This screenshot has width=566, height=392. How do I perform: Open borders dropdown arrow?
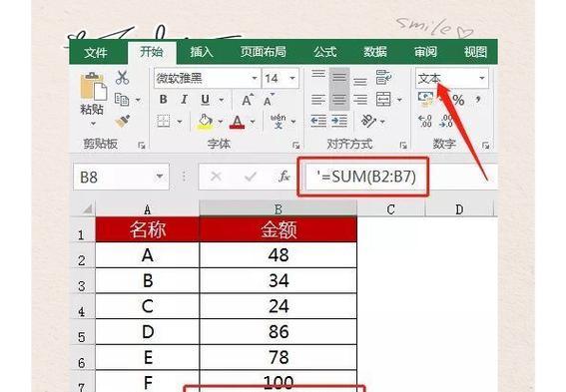(x=180, y=122)
